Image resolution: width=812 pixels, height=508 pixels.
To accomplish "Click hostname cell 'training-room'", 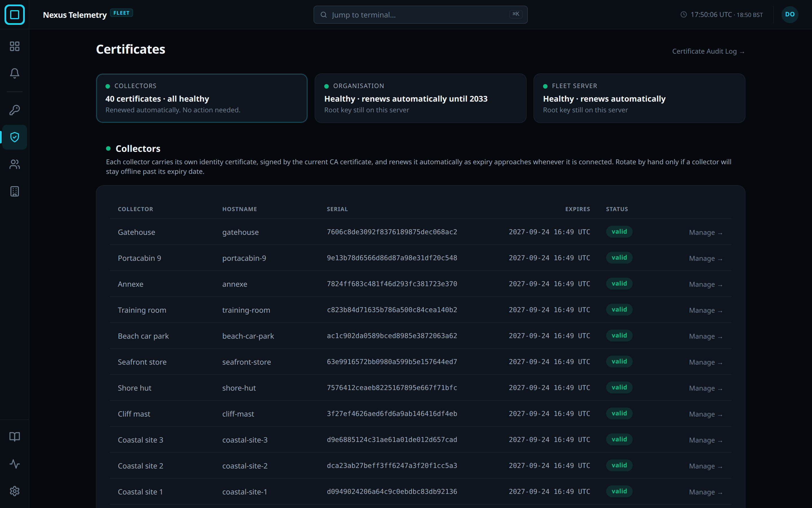I will tap(246, 310).
